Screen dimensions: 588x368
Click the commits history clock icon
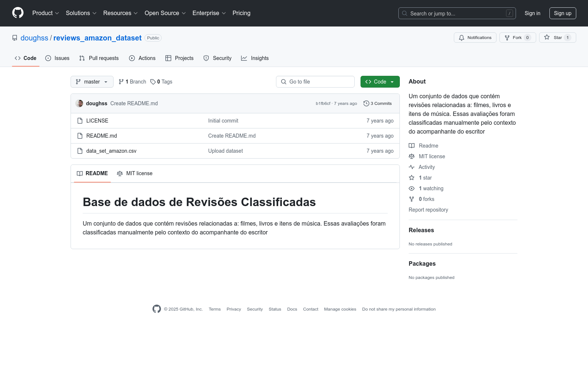point(366,103)
